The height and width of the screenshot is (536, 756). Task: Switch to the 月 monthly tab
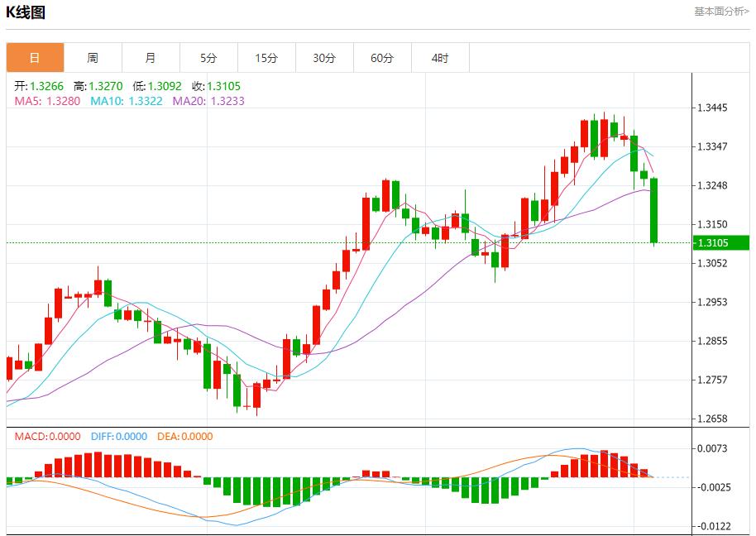pyautogui.click(x=151, y=58)
